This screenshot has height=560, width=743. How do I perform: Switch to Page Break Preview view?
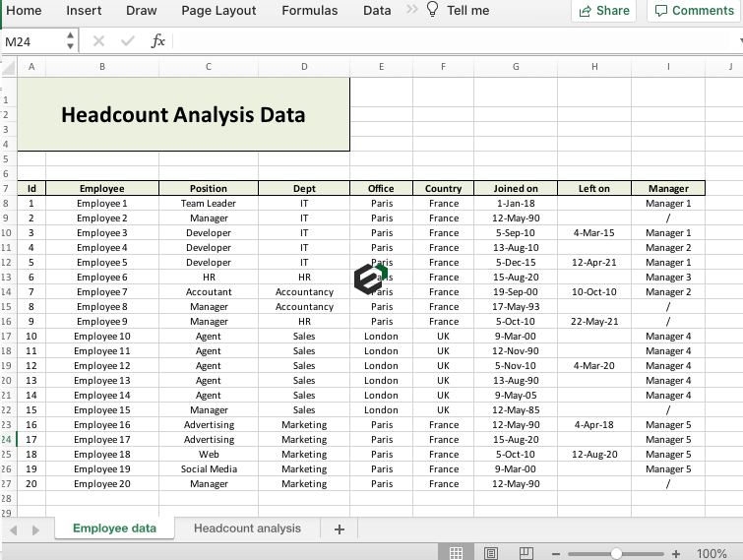(526, 553)
